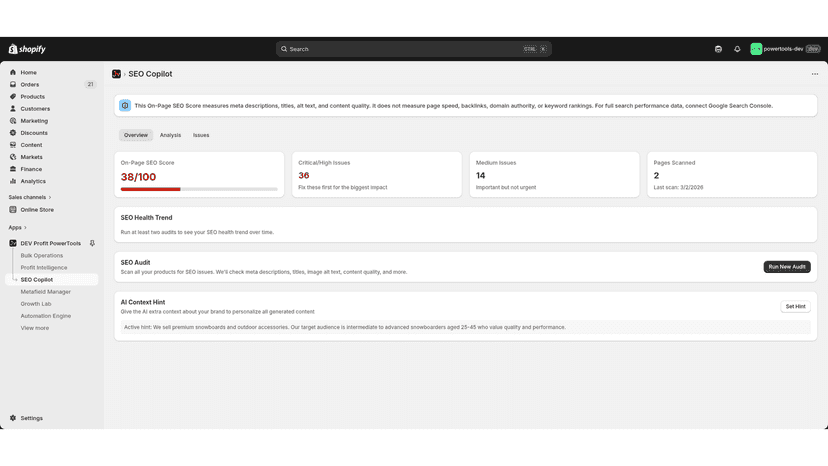
Task: Click View more in app menu
Action: click(x=35, y=328)
